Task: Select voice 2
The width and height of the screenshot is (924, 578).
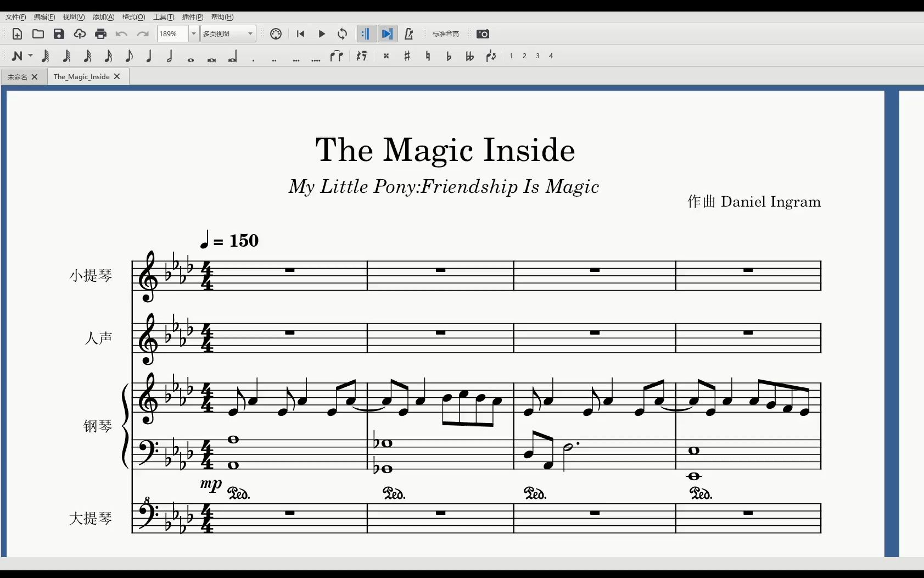Action: point(524,56)
